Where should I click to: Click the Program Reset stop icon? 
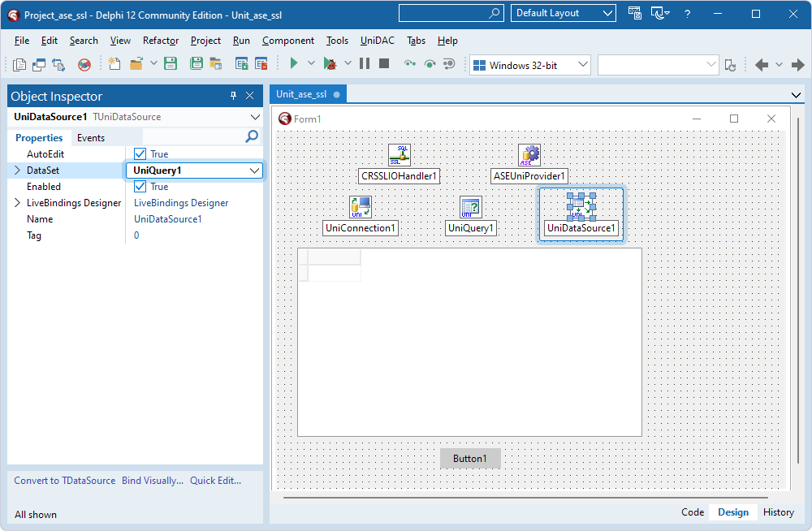382,63
